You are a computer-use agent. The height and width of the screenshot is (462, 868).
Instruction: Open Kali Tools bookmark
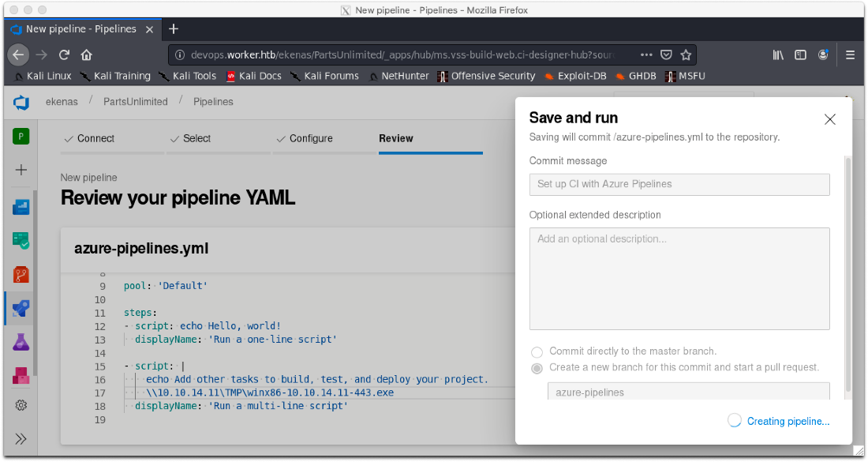(x=188, y=76)
